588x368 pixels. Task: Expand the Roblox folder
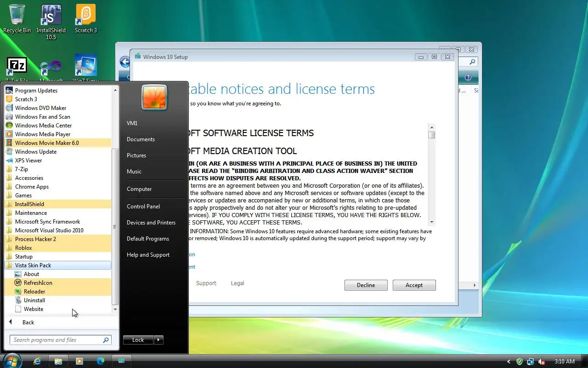click(58, 248)
